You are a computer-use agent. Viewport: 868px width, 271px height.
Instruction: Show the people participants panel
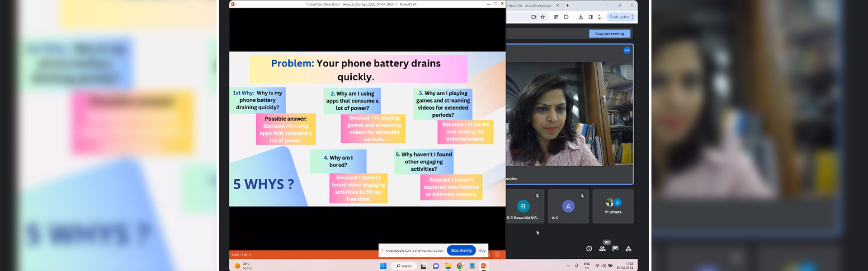point(602,248)
